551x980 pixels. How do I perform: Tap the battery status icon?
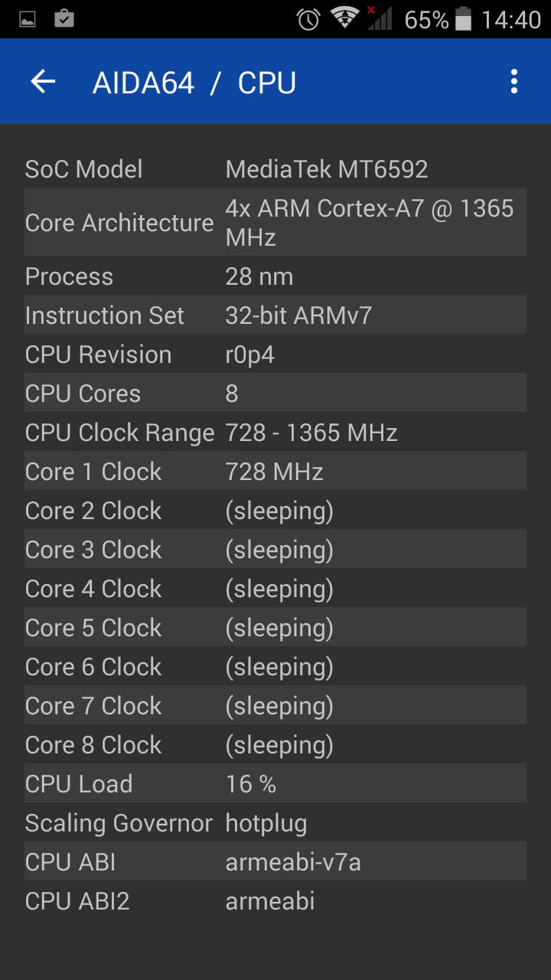pyautogui.click(x=463, y=19)
